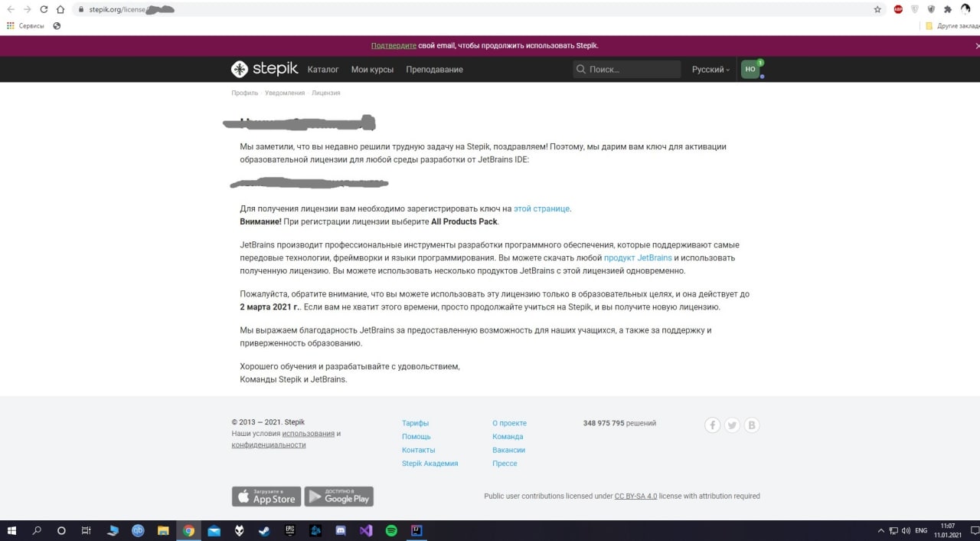Viewport: 980px width, 541px height.
Task: Open the Chrome extensions puzzle icon
Action: (947, 9)
